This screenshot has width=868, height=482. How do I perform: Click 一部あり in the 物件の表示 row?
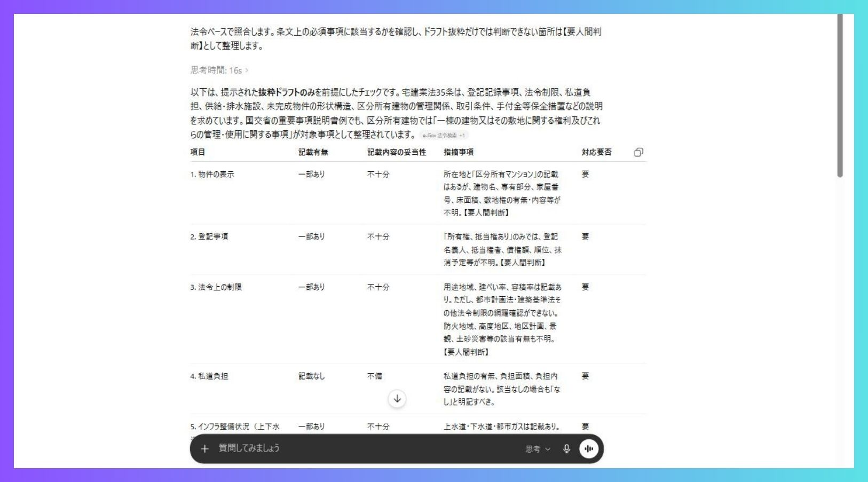coord(312,174)
